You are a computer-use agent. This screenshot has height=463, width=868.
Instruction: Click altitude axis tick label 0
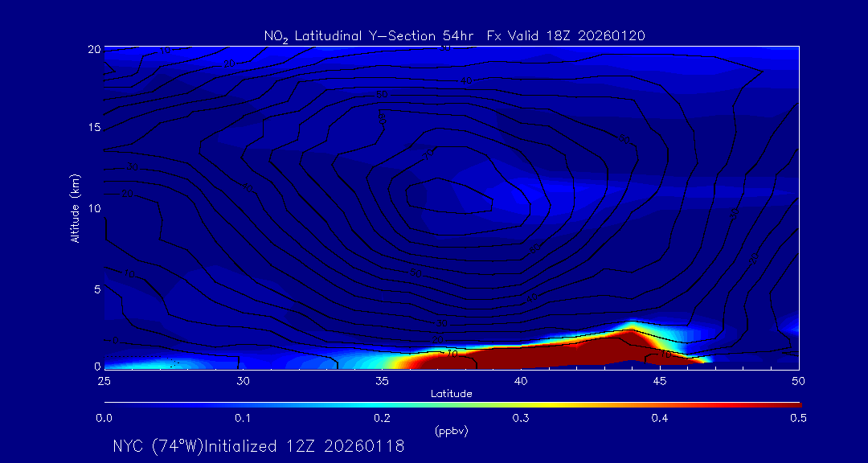97,366
